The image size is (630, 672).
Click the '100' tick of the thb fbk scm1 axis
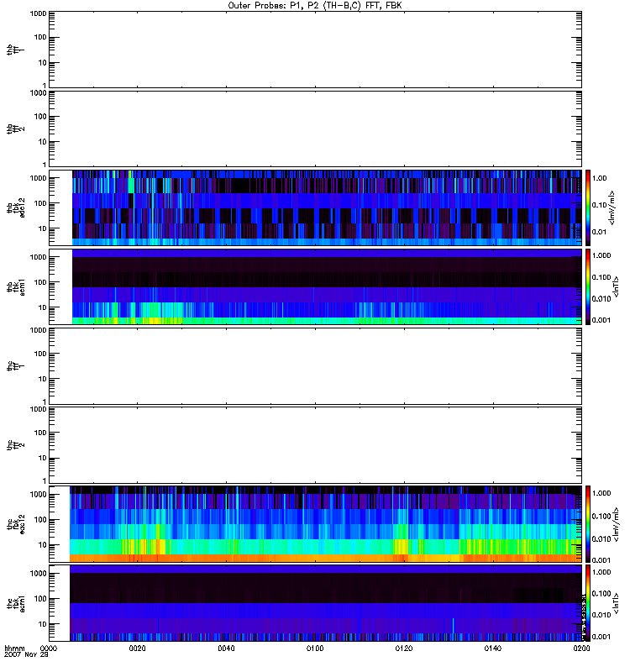click(40, 282)
